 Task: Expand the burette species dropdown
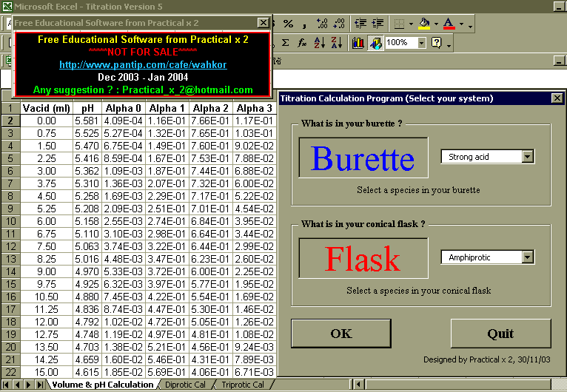coord(527,157)
